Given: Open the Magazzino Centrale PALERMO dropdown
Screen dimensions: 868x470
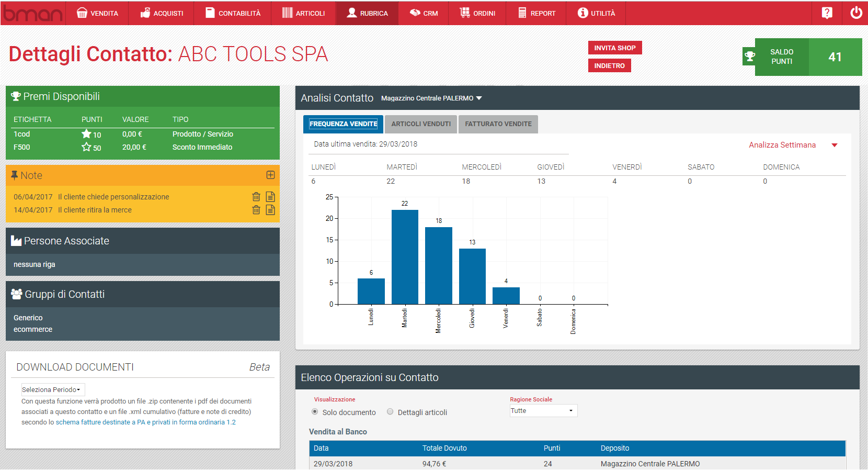Looking at the screenshot, I should tap(431, 98).
